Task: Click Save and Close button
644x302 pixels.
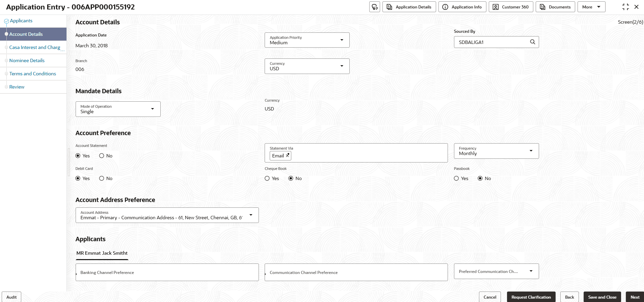Action: [602, 297]
